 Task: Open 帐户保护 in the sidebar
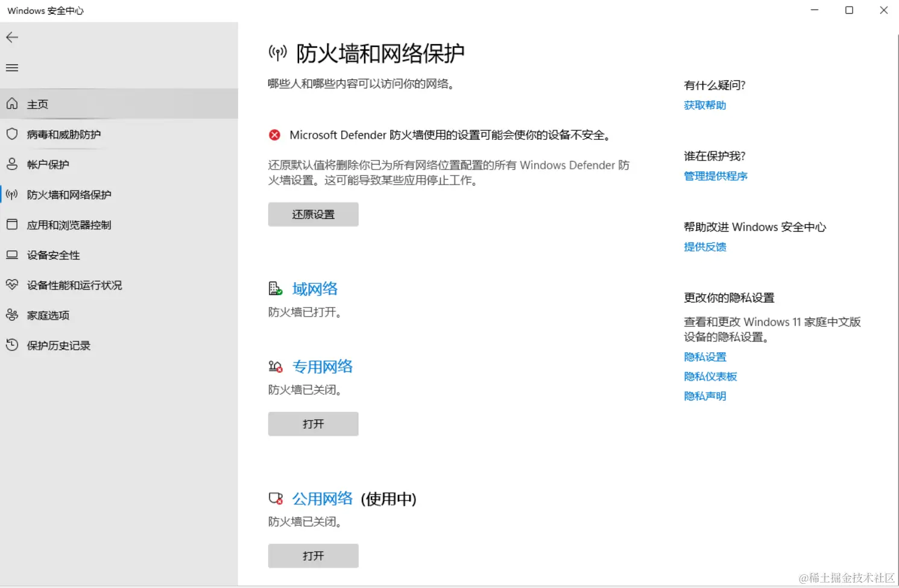coord(119,164)
